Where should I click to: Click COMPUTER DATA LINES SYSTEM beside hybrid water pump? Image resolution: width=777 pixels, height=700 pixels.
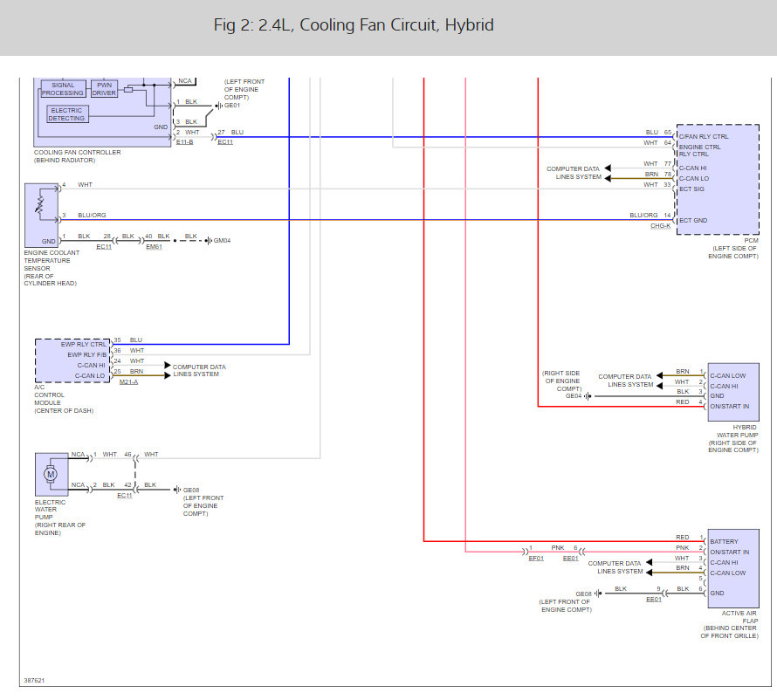click(x=625, y=381)
